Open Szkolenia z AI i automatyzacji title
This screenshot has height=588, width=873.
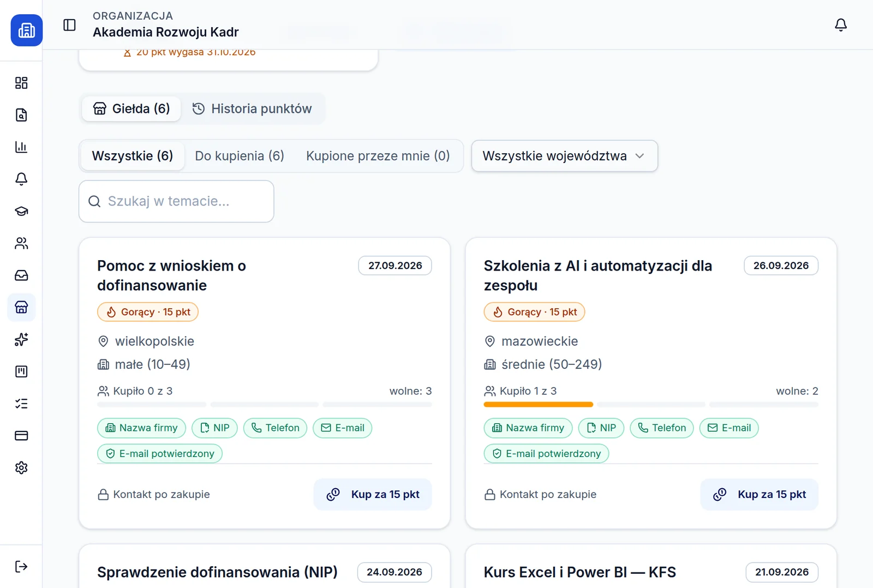point(598,275)
